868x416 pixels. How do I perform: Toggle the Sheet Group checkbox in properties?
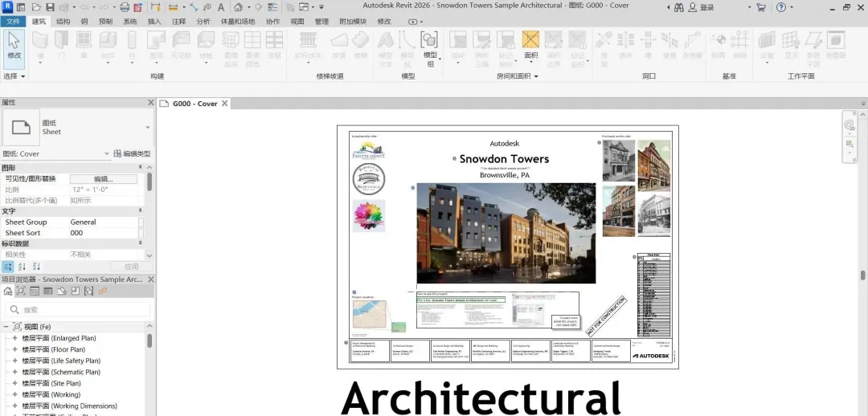tap(141, 222)
